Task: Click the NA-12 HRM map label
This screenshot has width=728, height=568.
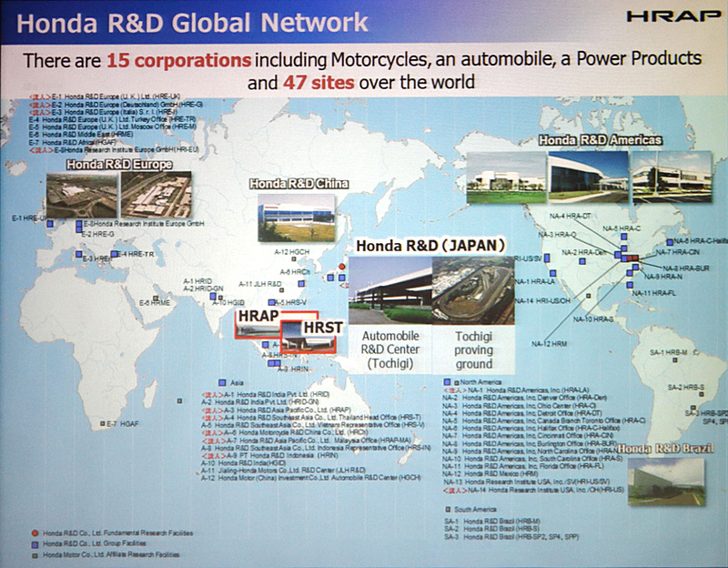Action: click(x=550, y=344)
